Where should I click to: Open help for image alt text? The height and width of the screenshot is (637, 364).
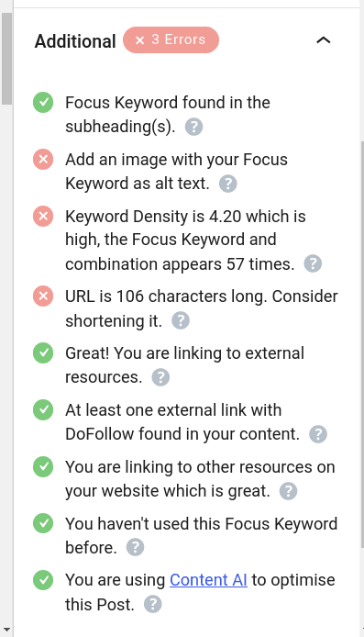[227, 184]
